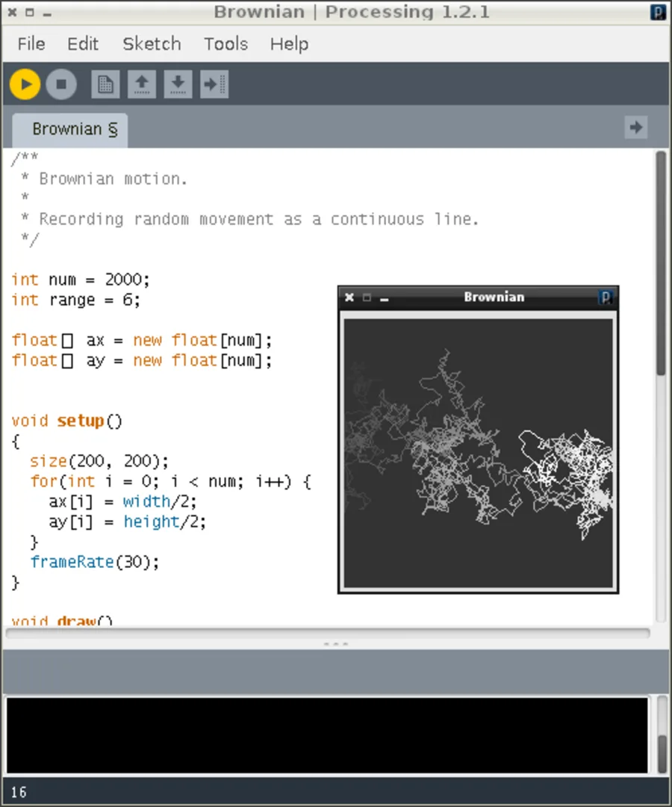Click the Brownian output window title bar
This screenshot has height=807, width=672.
click(x=478, y=297)
